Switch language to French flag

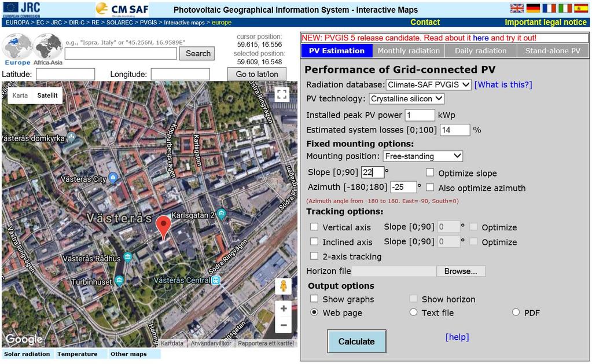pyautogui.click(x=549, y=8)
